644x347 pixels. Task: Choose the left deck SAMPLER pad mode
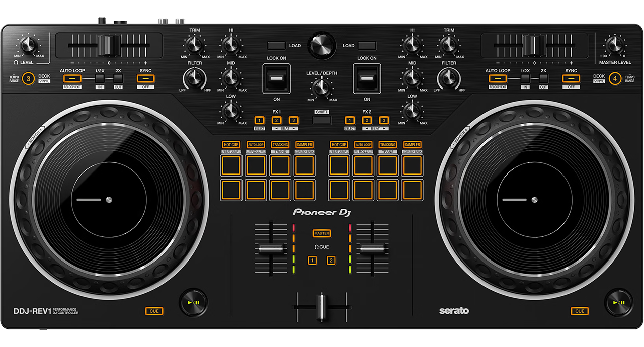(305, 145)
